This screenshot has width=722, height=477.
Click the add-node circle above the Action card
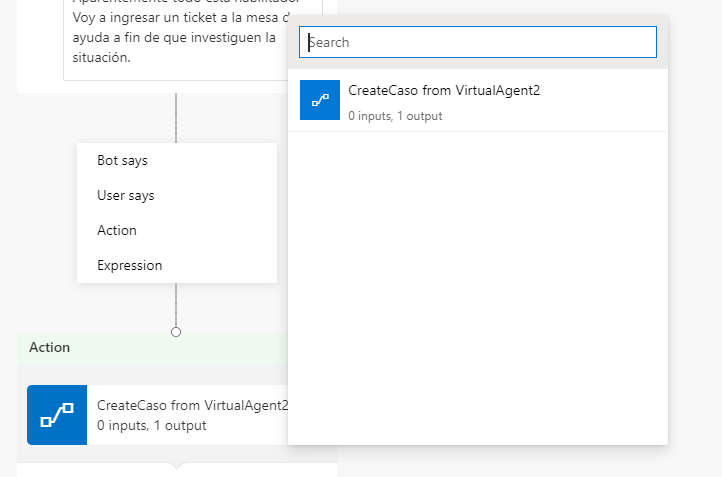point(176,331)
